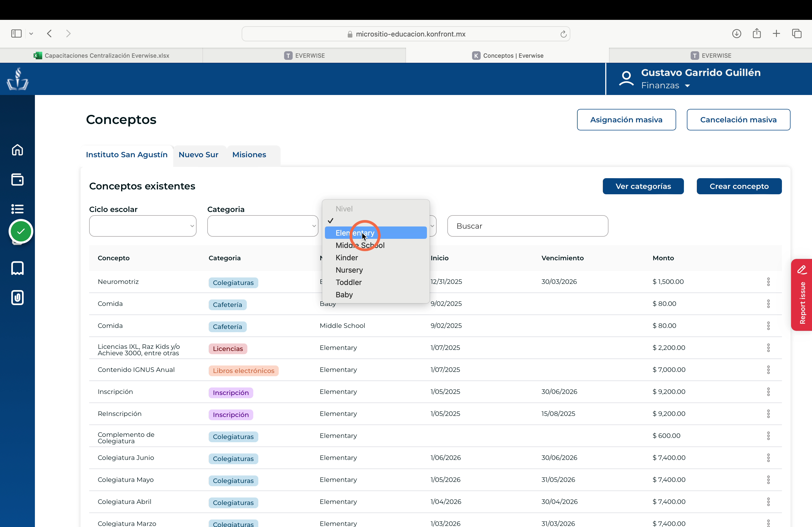Switch to Capacitaciones Centralización Everwise.xlsx browser tab
The width and height of the screenshot is (812, 527).
[101, 56]
